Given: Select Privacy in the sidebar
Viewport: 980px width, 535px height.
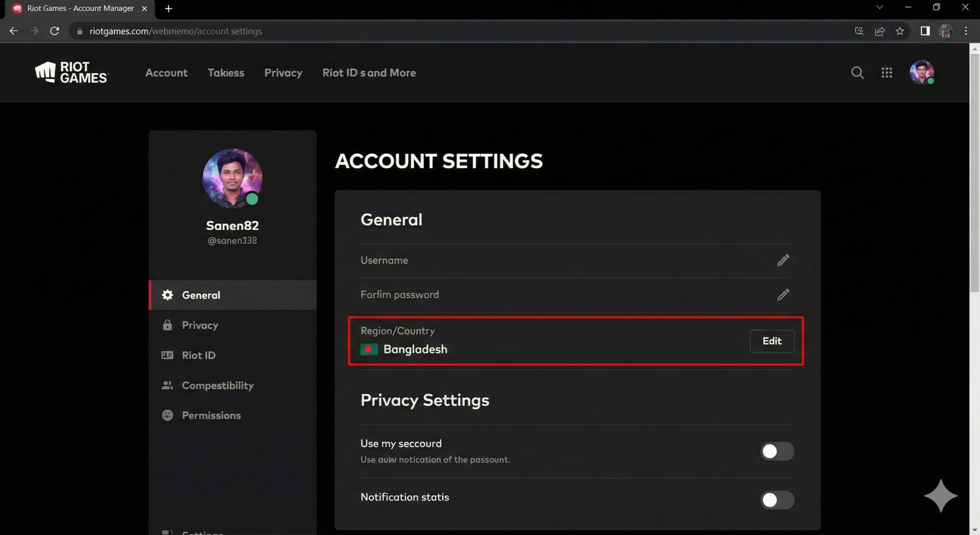Looking at the screenshot, I should (200, 325).
